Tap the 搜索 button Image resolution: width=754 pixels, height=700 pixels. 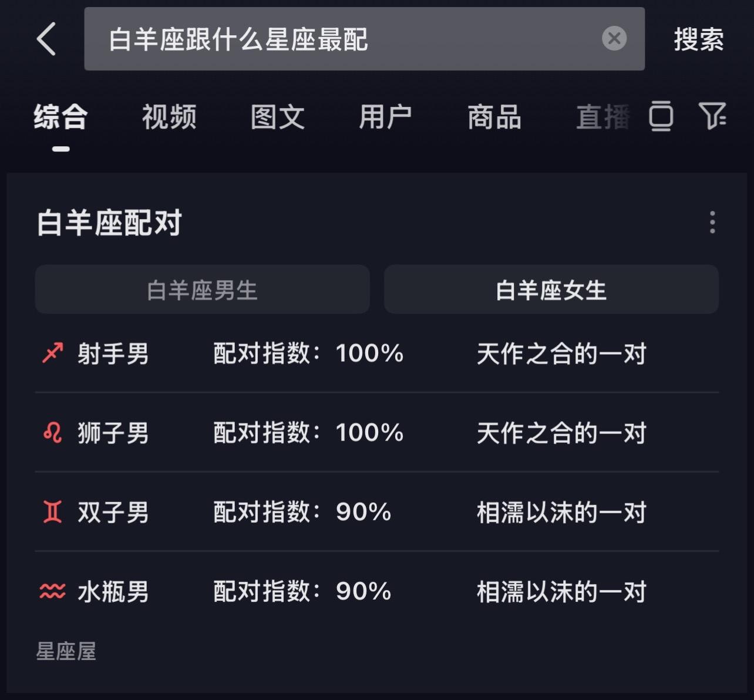pos(699,39)
